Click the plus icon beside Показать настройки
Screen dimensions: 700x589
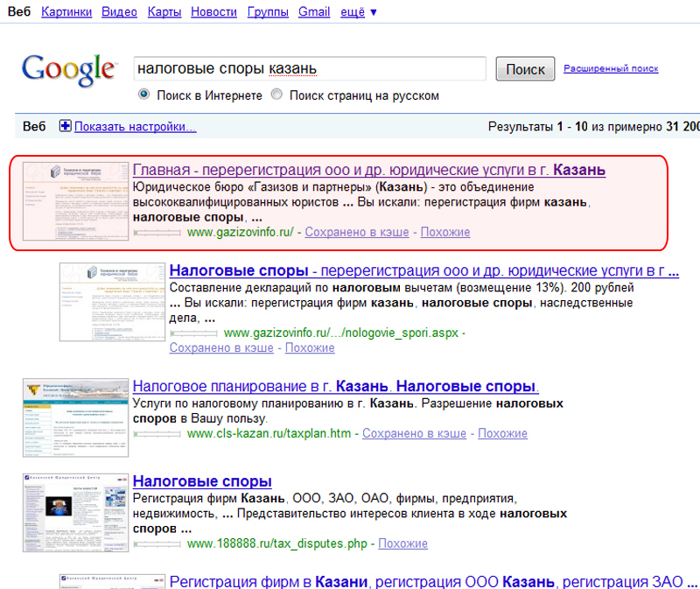pyautogui.click(x=65, y=127)
